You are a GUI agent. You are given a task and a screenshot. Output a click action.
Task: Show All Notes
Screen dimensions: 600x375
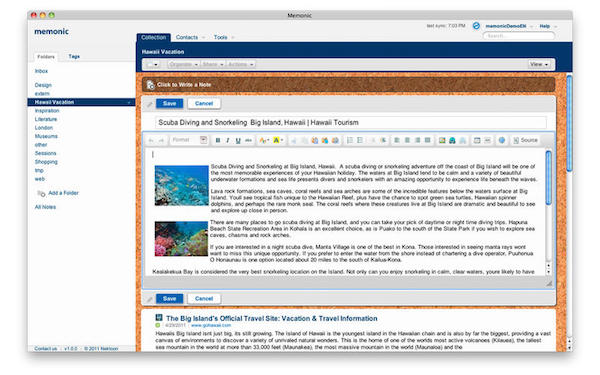45,207
